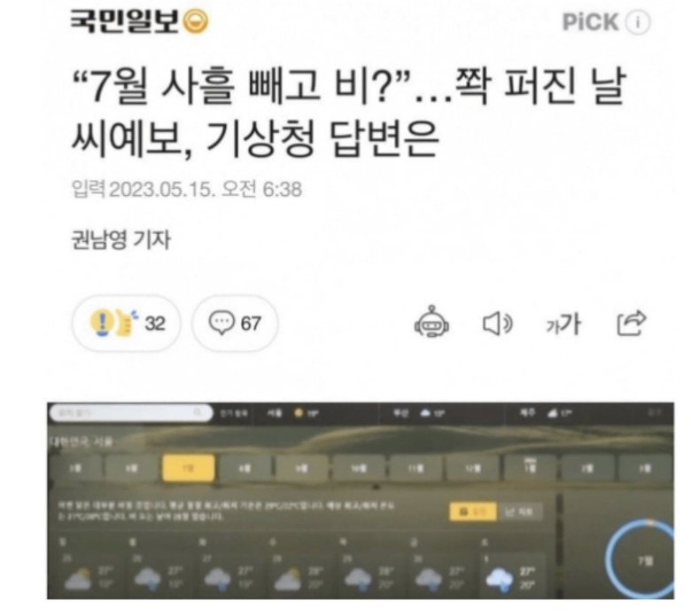Click the comment bubble icon
Viewport: 691px width, 616px height.
221,323
